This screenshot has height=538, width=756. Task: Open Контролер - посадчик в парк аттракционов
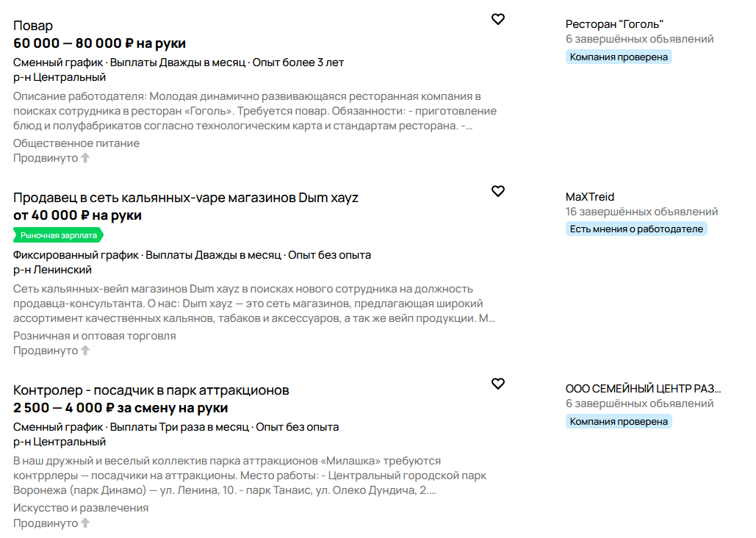point(151,390)
